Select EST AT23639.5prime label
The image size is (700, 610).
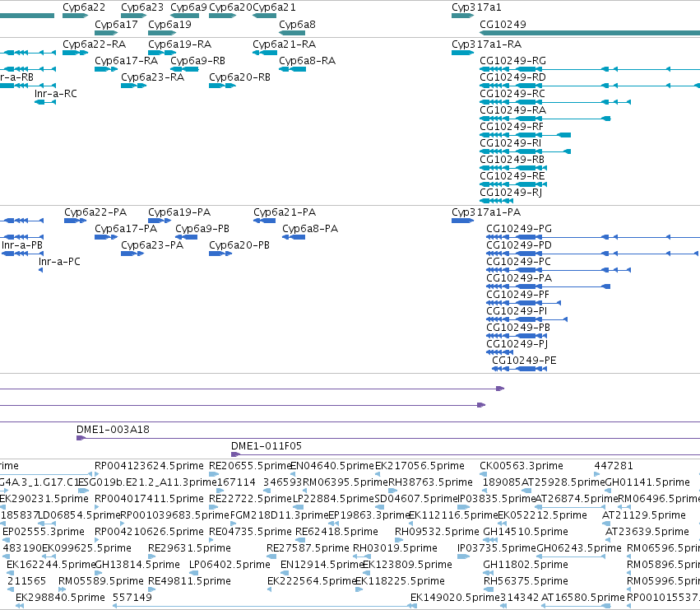pyautogui.click(x=647, y=531)
